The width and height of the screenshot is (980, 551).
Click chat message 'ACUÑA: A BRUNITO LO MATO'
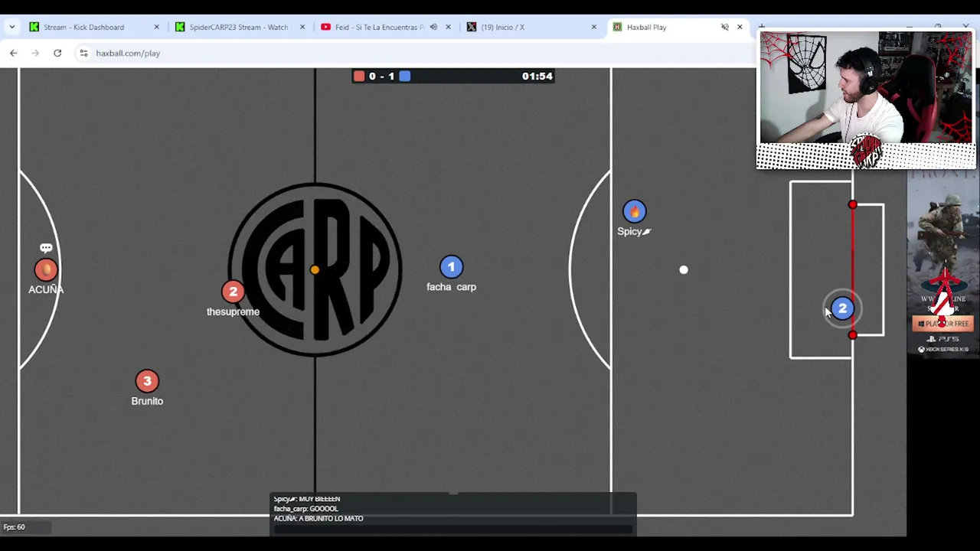pyautogui.click(x=318, y=518)
